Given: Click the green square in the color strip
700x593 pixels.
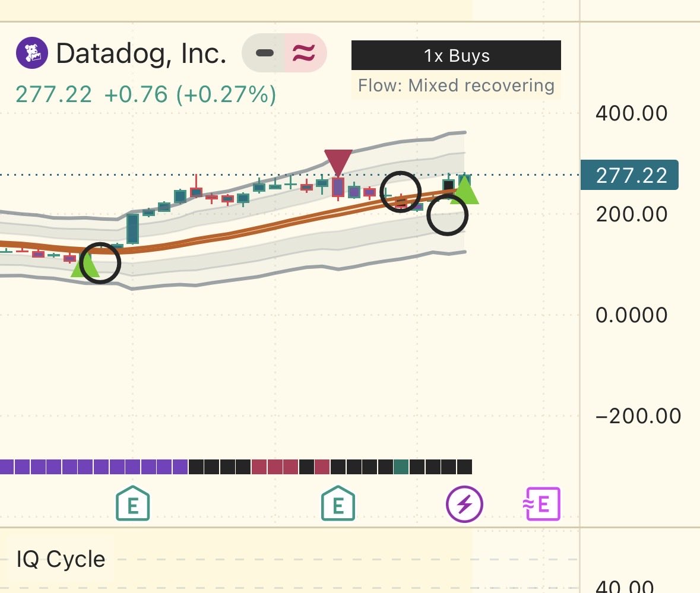Looking at the screenshot, I should click(401, 467).
